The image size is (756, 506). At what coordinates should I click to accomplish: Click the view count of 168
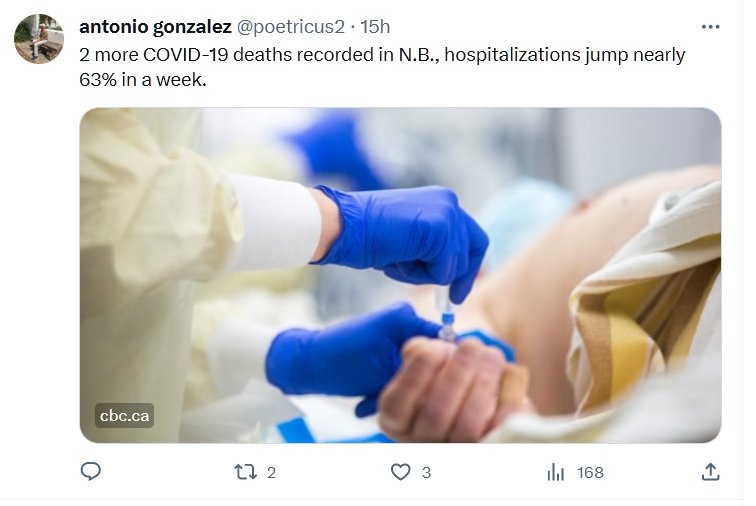(x=590, y=472)
